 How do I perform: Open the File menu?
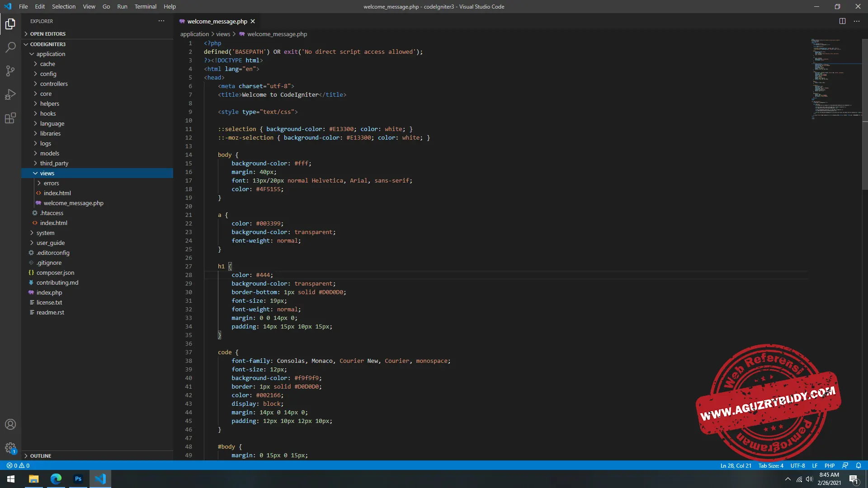click(x=24, y=6)
